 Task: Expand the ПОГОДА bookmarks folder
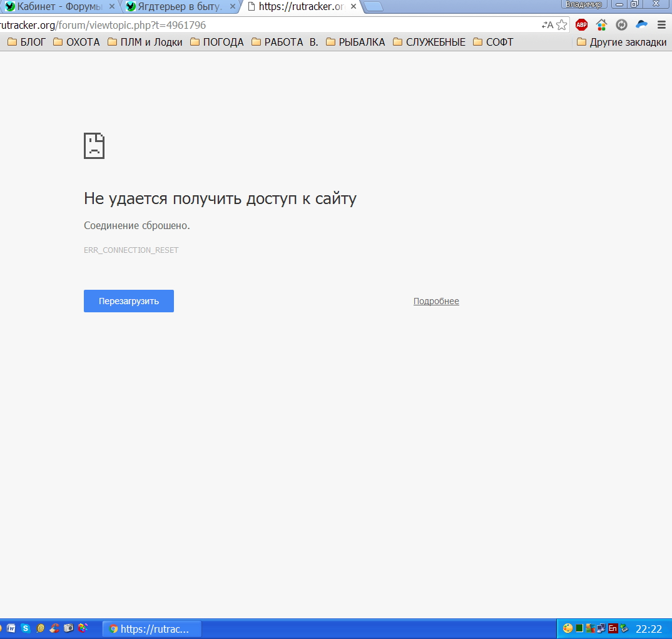point(216,42)
